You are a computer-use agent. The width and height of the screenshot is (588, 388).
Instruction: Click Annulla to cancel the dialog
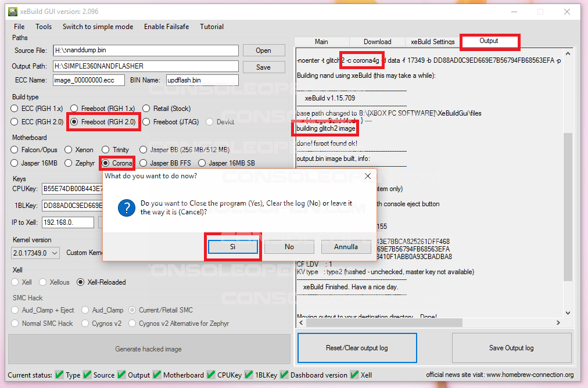click(x=346, y=247)
